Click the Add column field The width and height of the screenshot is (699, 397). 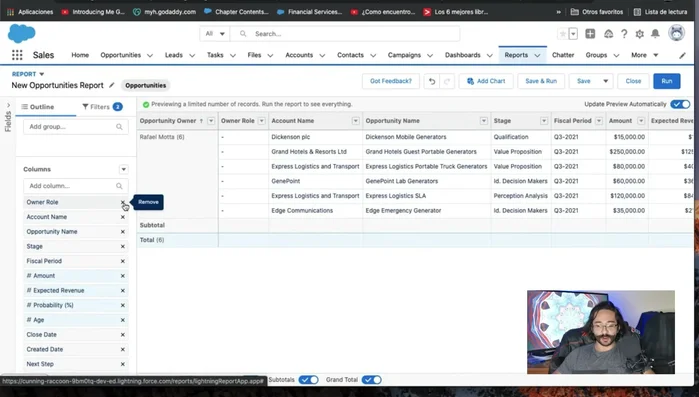pyautogui.click(x=76, y=186)
